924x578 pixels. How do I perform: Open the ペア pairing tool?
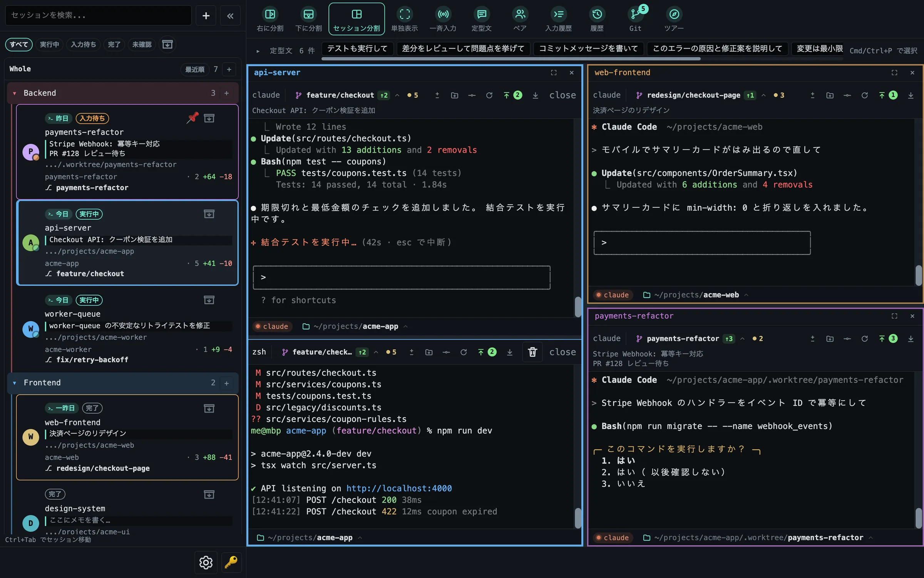point(520,19)
